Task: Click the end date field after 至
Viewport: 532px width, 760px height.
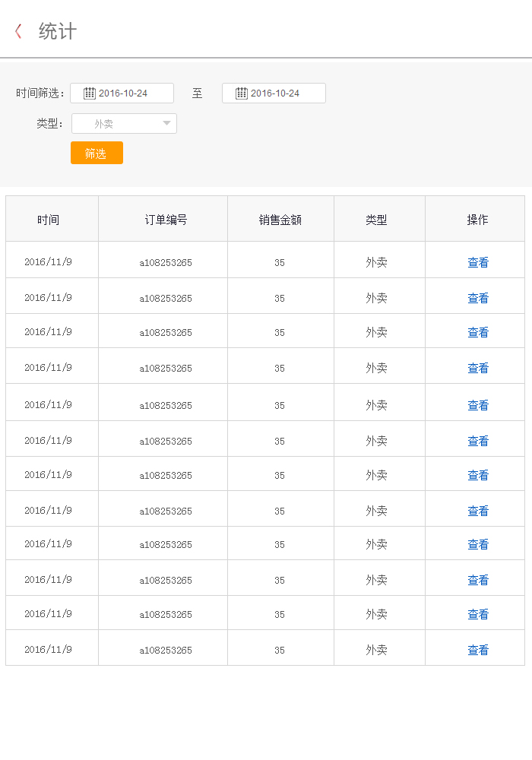Action: pos(281,93)
